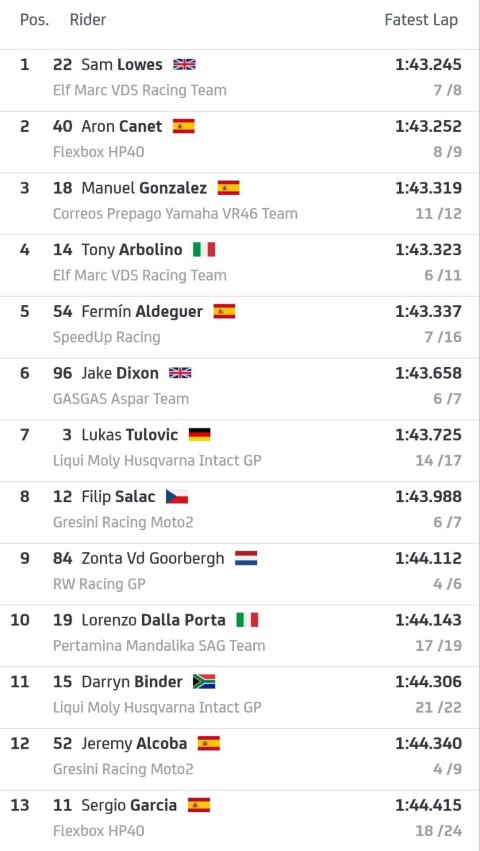This screenshot has width=480, height=851.
Task: Click the Italian flag beside Lorenzo Dalla Porta
Action: click(248, 620)
